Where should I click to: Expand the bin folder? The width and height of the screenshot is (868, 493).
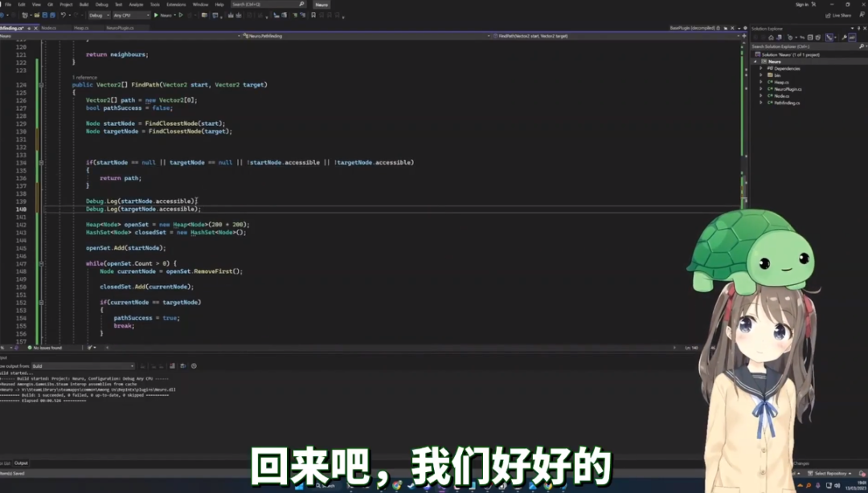tap(760, 75)
